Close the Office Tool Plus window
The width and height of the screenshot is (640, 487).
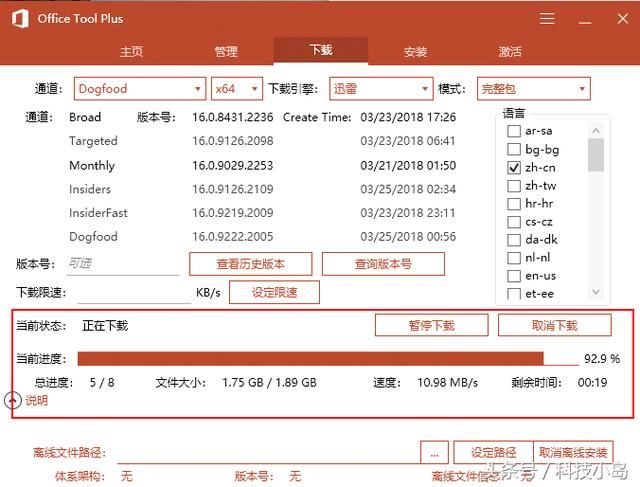click(x=622, y=19)
